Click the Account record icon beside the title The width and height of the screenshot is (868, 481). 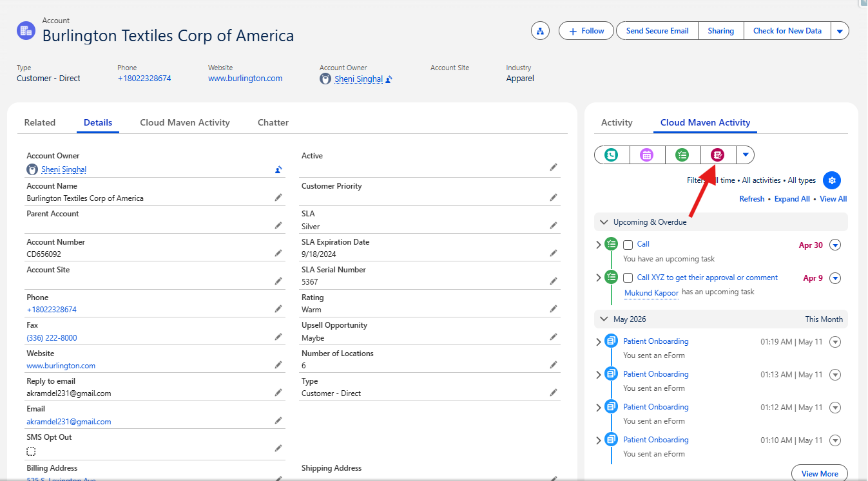(x=26, y=30)
